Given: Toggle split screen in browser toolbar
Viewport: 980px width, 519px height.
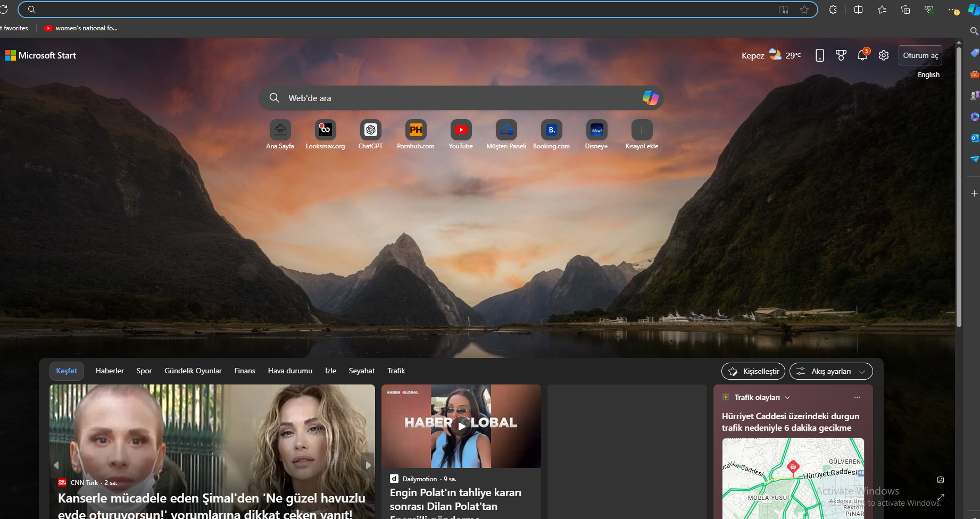Looking at the screenshot, I should 858,10.
